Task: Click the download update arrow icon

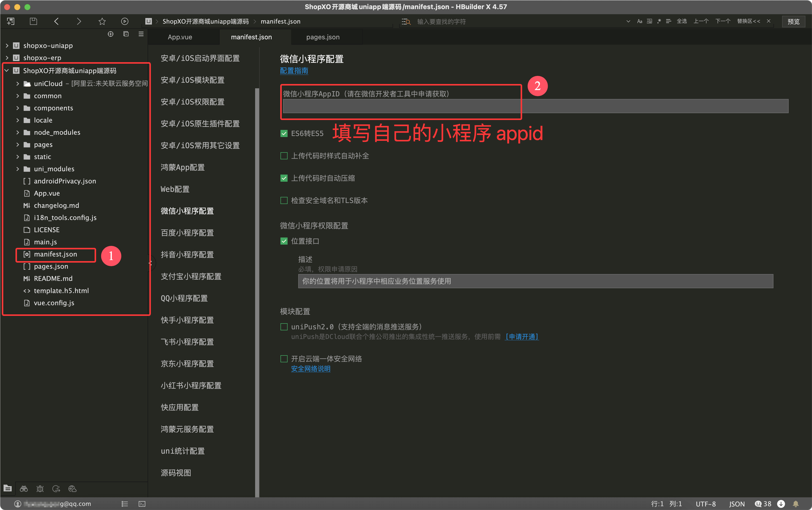Action: [781, 504]
